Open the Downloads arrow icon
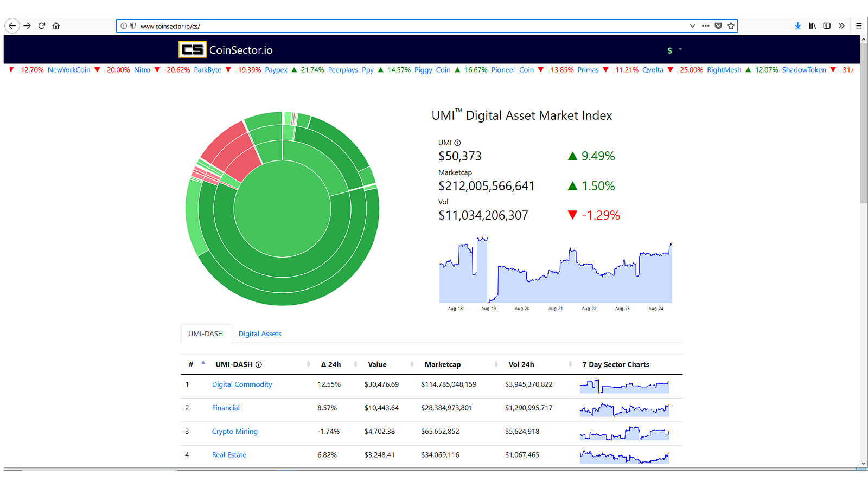 (x=797, y=26)
